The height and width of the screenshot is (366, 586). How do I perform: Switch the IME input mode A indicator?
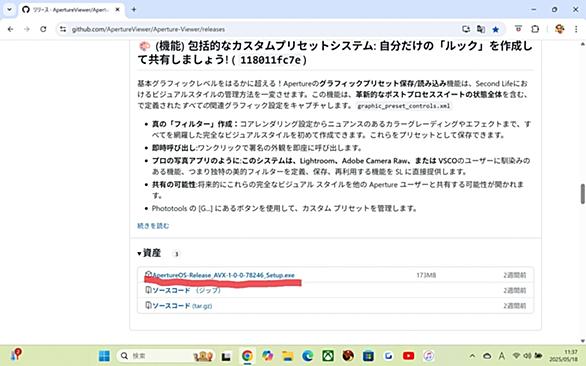pyautogui.click(x=502, y=356)
